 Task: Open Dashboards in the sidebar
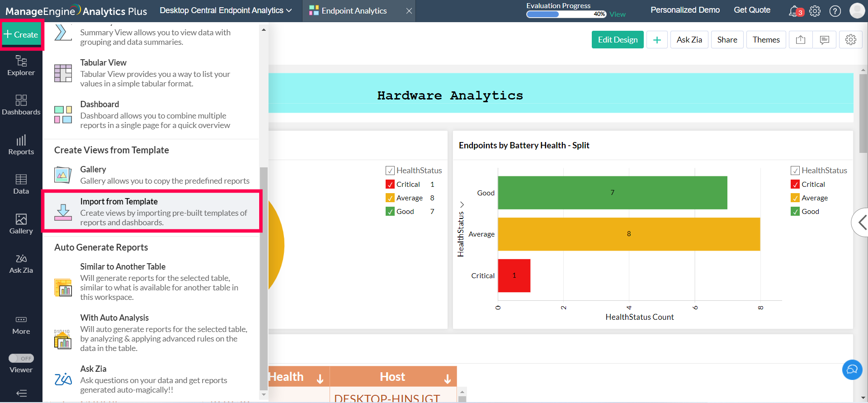tap(21, 105)
